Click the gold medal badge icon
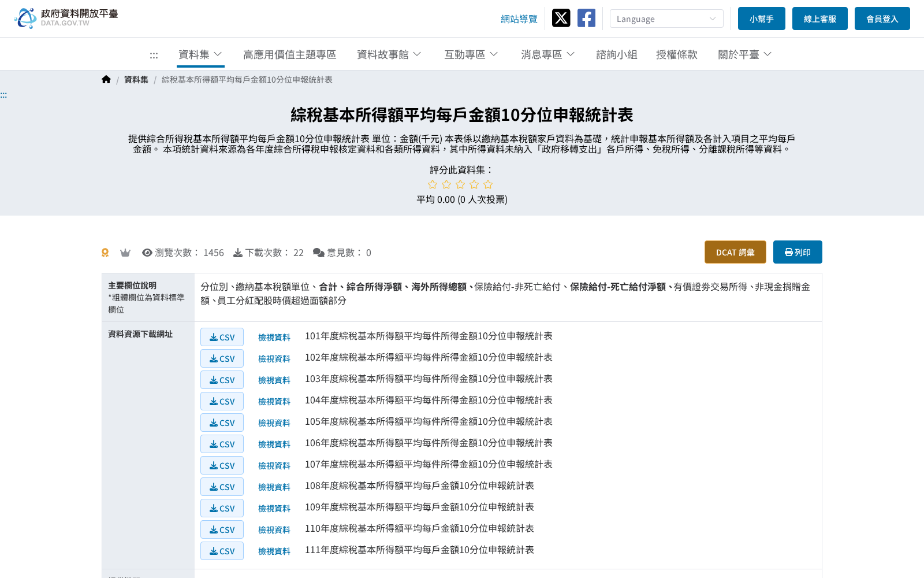The height and width of the screenshot is (578, 924). point(105,253)
